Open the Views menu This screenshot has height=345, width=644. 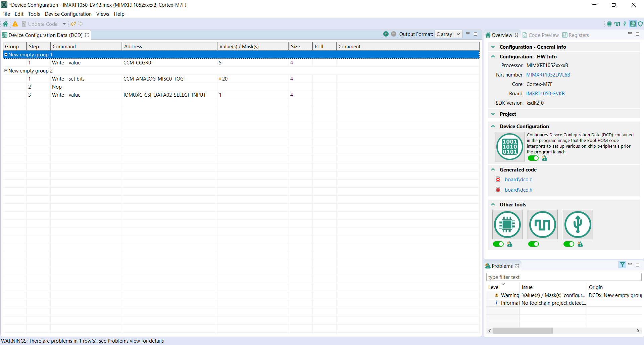(103, 14)
